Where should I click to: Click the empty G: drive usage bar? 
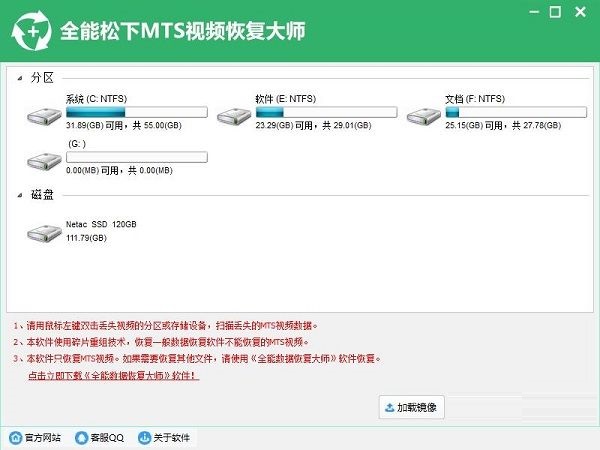tap(137, 157)
